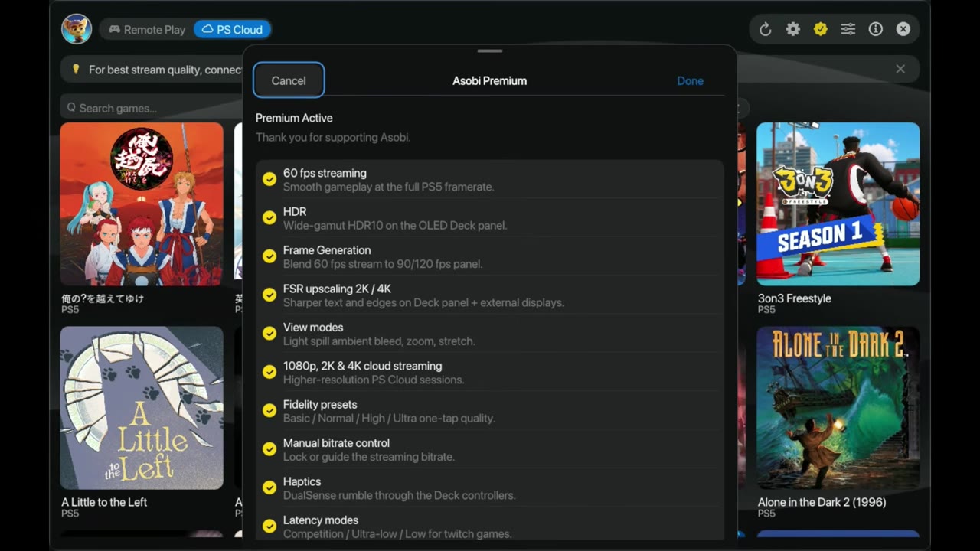980x551 pixels.
Task: Click the Latency modes checkmark
Action: coord(269,526)
